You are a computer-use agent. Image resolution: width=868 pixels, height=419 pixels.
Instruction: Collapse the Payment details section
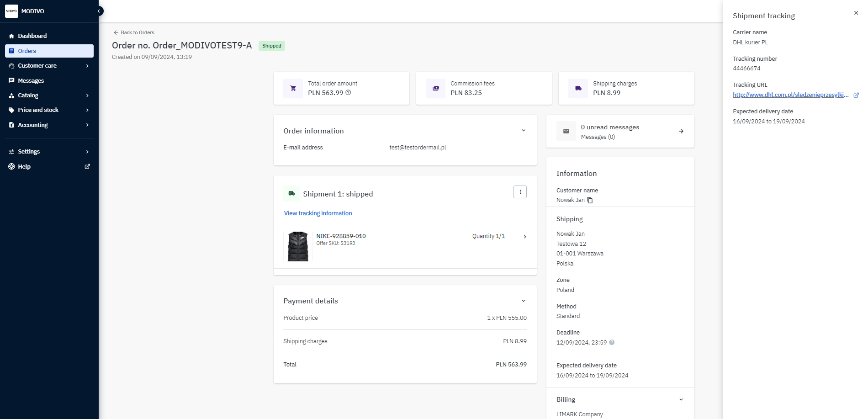click(524, 301)
